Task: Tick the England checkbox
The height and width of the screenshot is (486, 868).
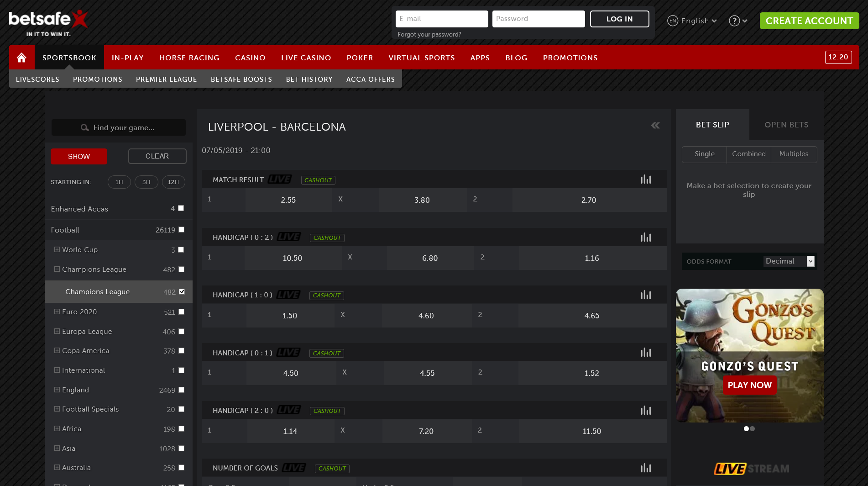Action: (181, 390)
